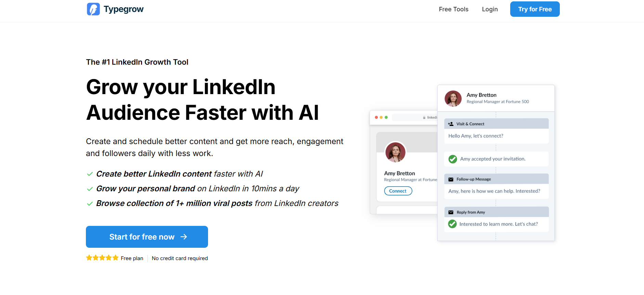Screen dimensions: 644x295
Task: Open the Free Tools menu item
Action: pos(453,9)
